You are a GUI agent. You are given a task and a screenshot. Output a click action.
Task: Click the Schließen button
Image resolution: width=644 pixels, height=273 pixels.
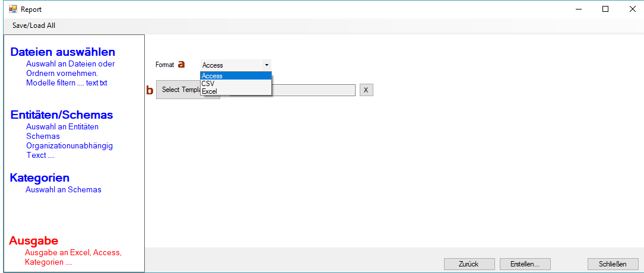tap(613, 264)
